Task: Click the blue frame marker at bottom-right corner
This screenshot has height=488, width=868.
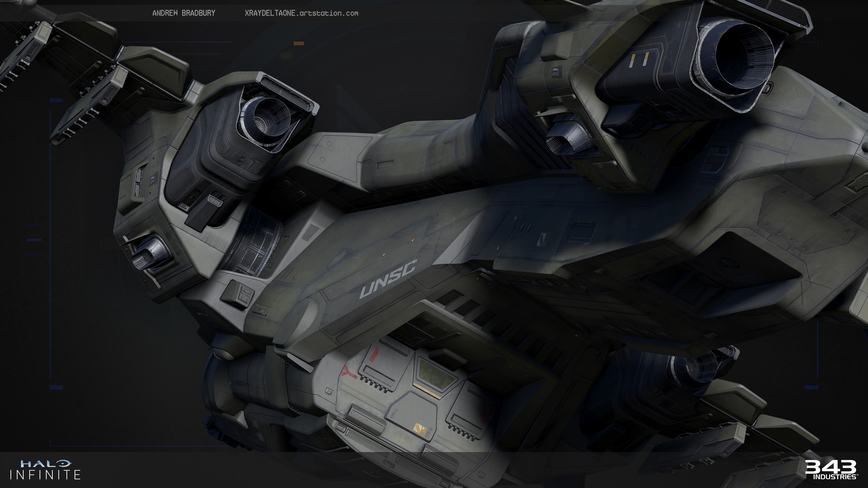Action: (x=811, y=387)
